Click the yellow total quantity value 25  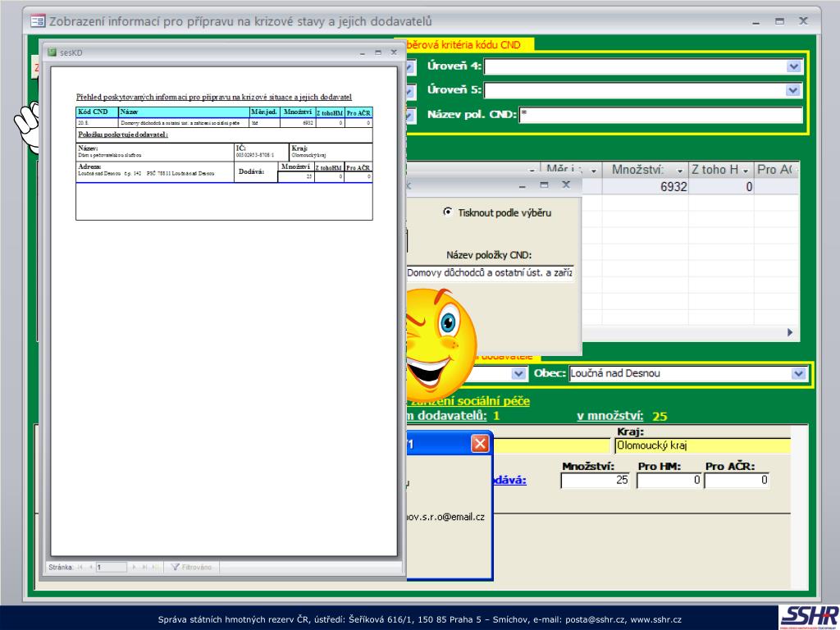[x=660, y=416]
